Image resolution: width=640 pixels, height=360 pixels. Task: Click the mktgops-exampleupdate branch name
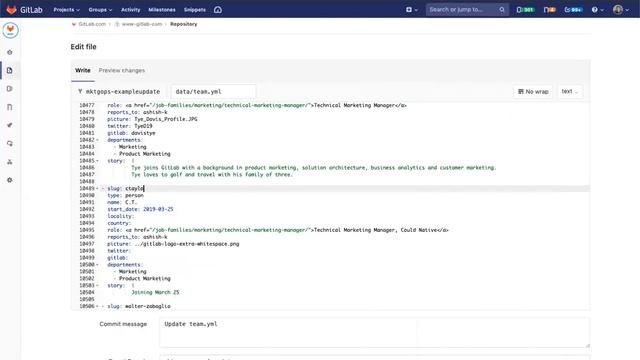122,91
